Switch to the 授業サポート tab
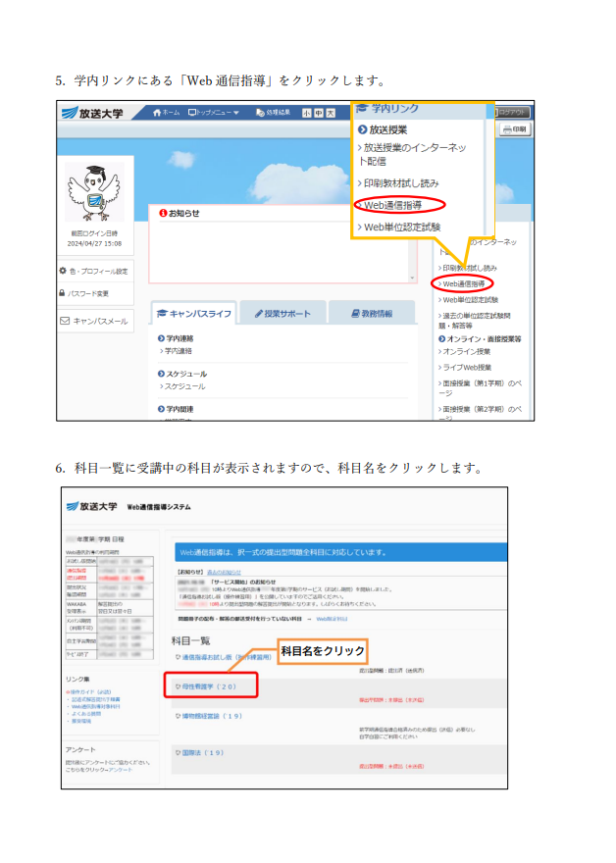 click(282, 313)
